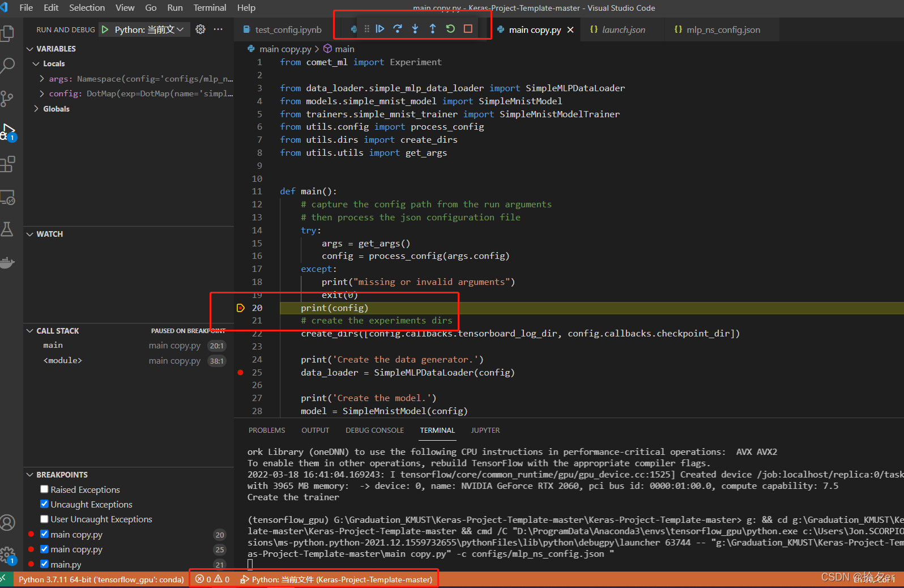Open the Testing flask icon
This screenshot has width=904, height=588.
click(x=7, y=229)
